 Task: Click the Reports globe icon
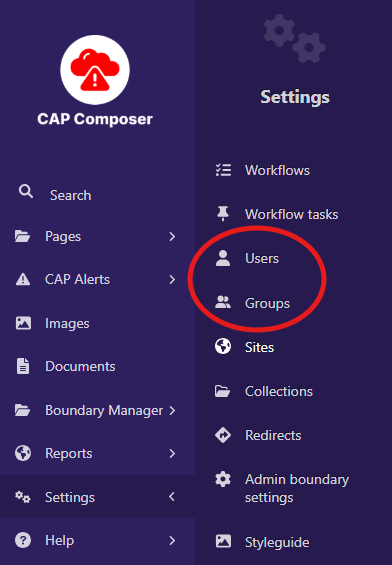pos(23,453)
